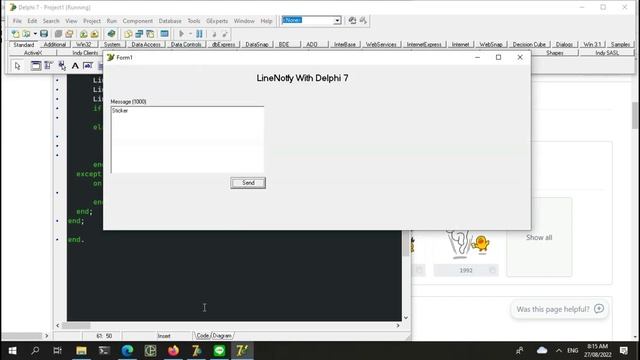
Task: Select the Edit component in palette
Action: [88, 66]
